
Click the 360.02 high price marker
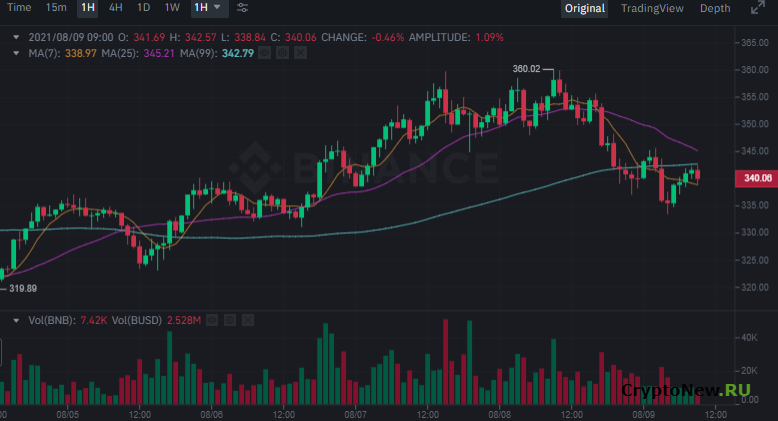pos(526,69)
